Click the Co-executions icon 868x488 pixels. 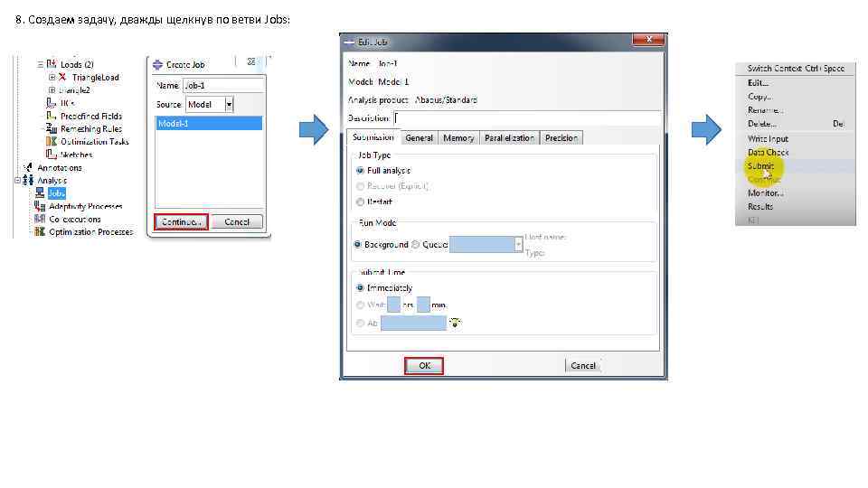[40, 219]
